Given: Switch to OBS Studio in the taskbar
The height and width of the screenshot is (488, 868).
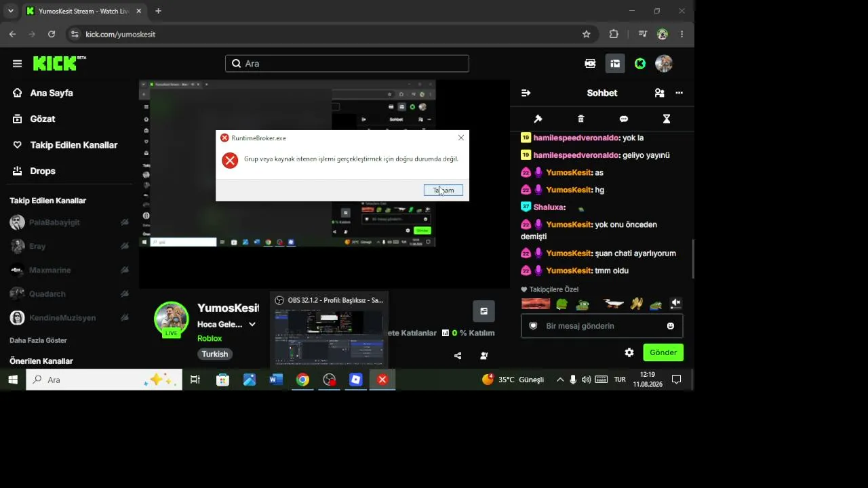Looking at the screenshot, I should click(330, 380).
